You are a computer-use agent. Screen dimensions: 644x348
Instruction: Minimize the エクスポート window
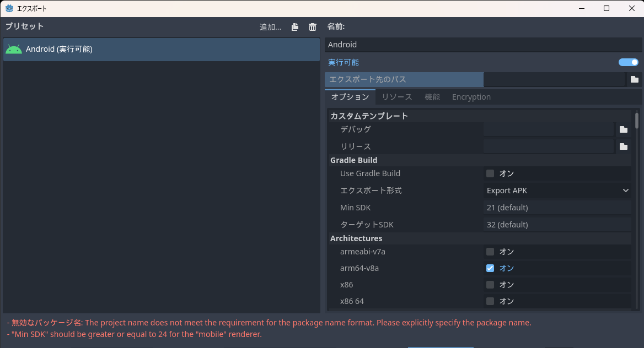pyautogui.click(x=582, y=8)
